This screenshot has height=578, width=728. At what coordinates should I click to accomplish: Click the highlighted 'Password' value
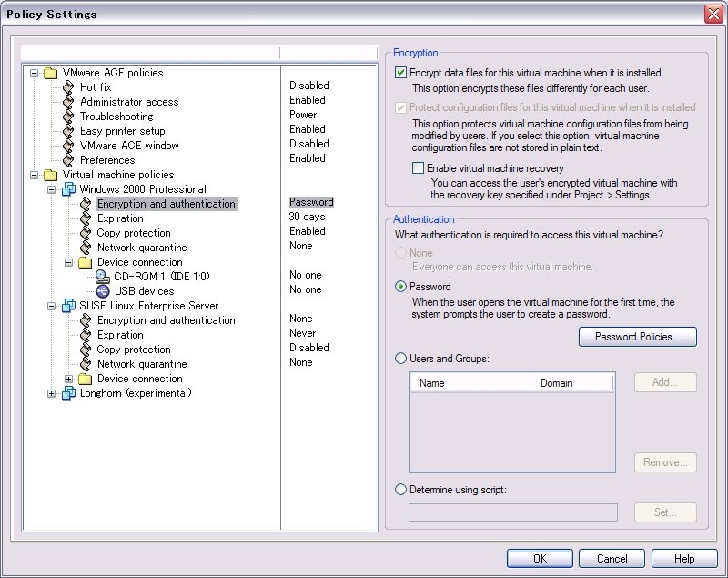pos(311,202)
